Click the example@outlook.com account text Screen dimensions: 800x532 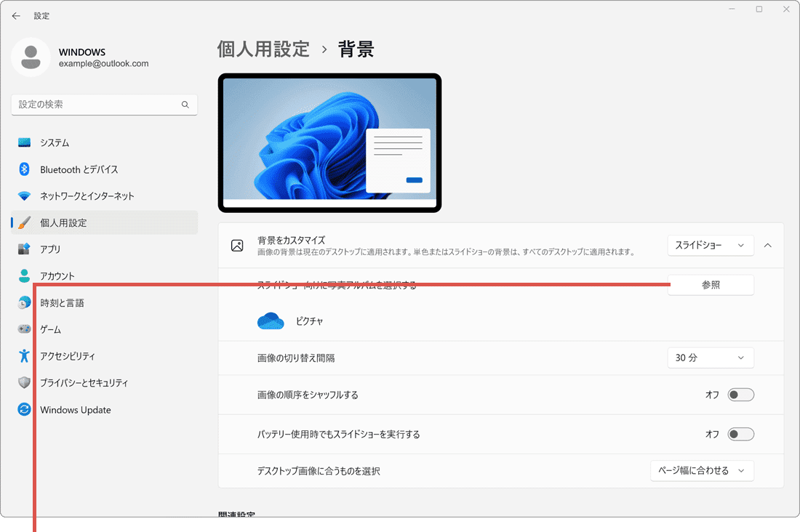click(x=103, y=64)
